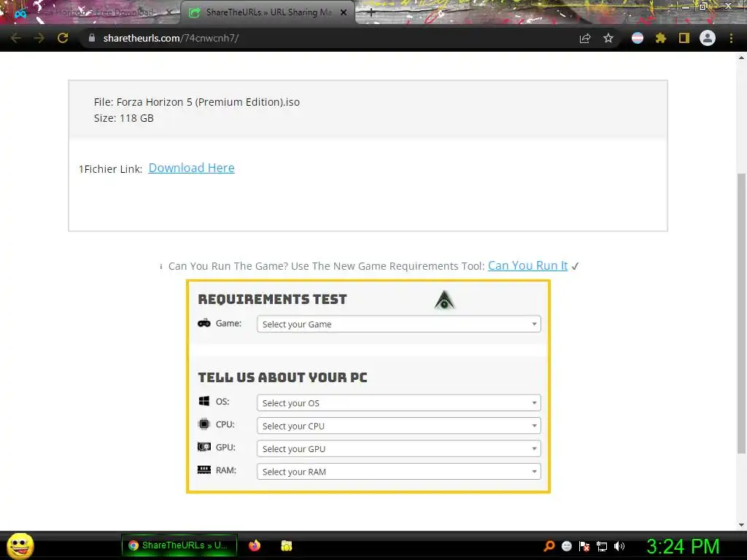Image resolution: width=747 pixels, height=560 pixels.
Task: Click the orange magnifier tray icon
Action: [x=549, y=546]
